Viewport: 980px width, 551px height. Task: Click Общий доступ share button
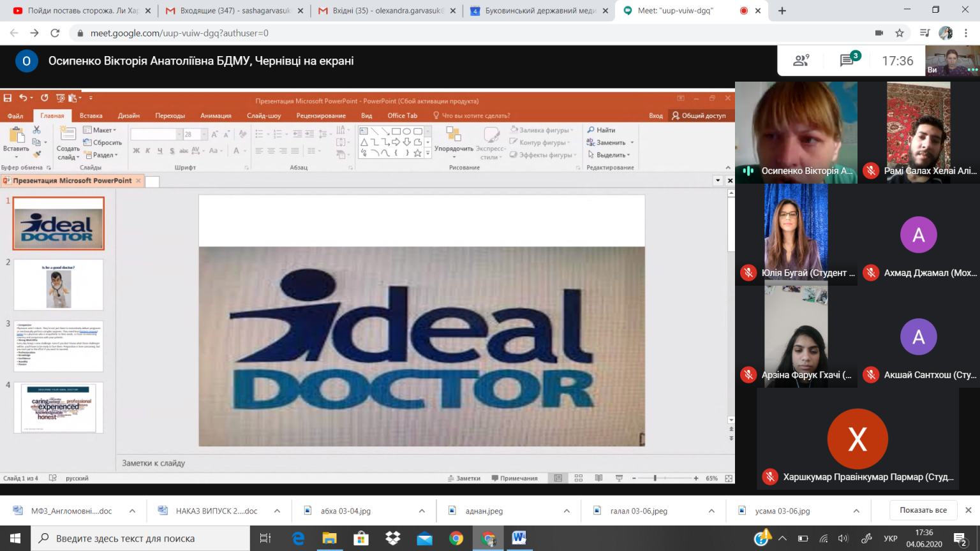click(699, 116)
